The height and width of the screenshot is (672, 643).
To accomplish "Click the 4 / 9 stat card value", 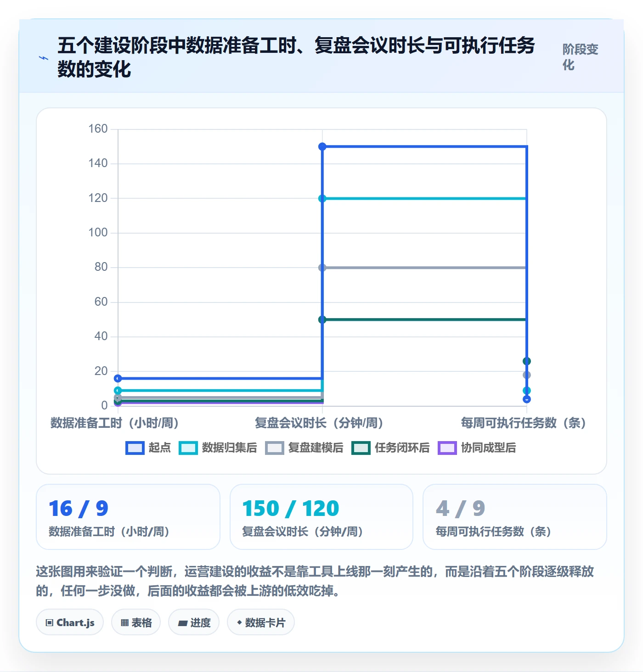I will coord(461,509).
